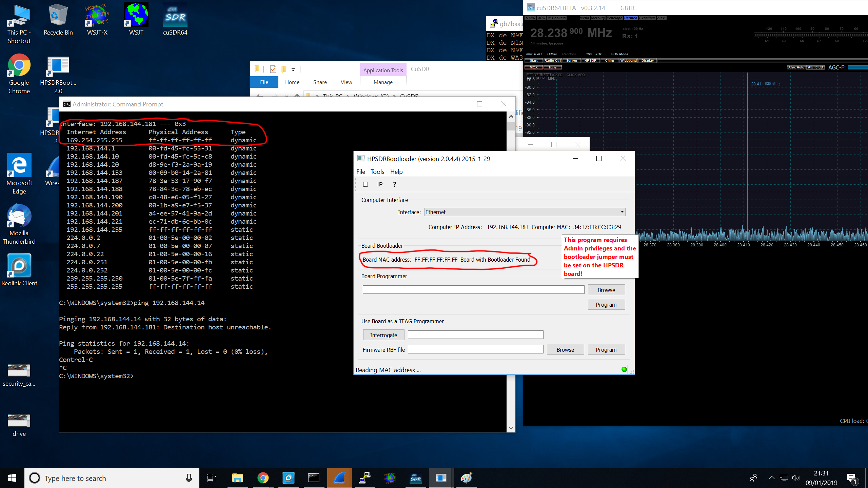Click the Command Prompt scrollbar down arrow

pos(511,428)
